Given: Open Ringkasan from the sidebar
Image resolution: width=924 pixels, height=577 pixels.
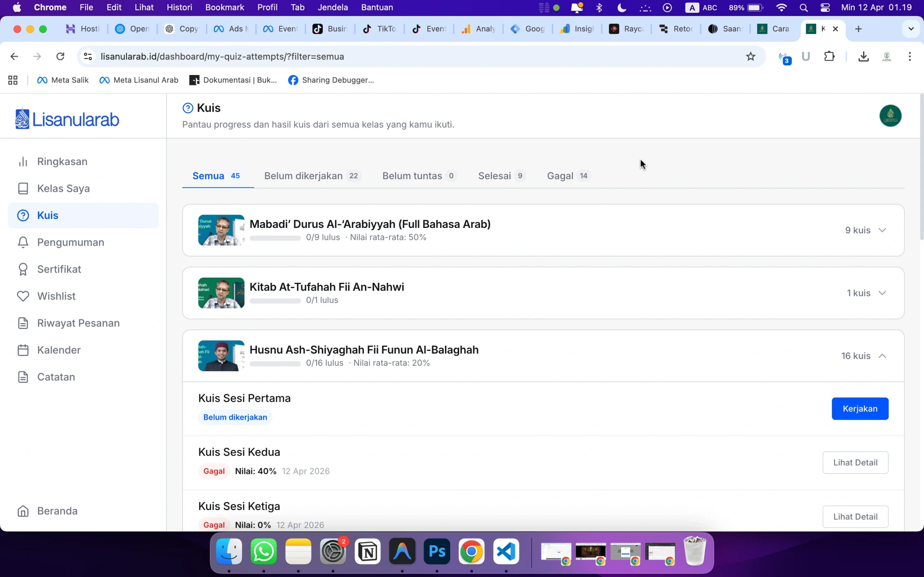Looking at the screenshot, I should tap(62, 162).
